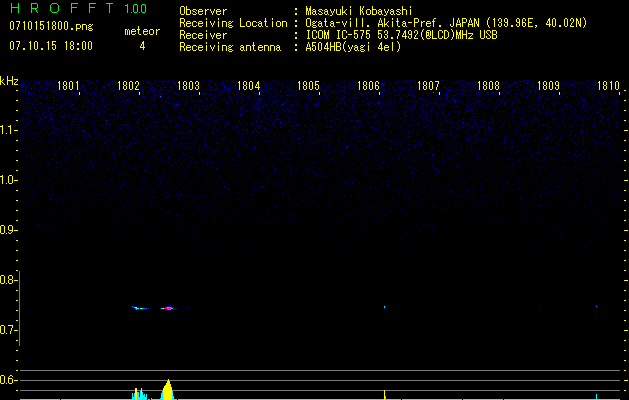The height and width of the screenshot is (400, 629).
Task: Click the 0.7 kHz frequency label
Action: point(8,330)
